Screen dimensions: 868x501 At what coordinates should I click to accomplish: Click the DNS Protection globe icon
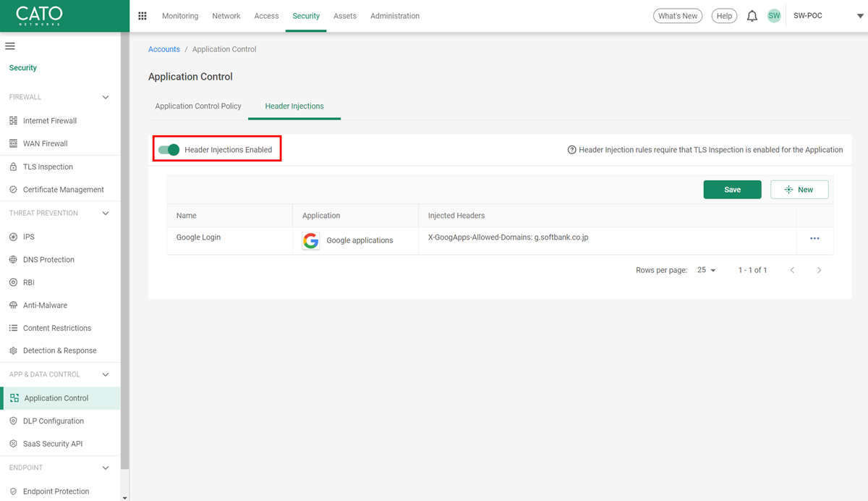(x=13, y=259)
